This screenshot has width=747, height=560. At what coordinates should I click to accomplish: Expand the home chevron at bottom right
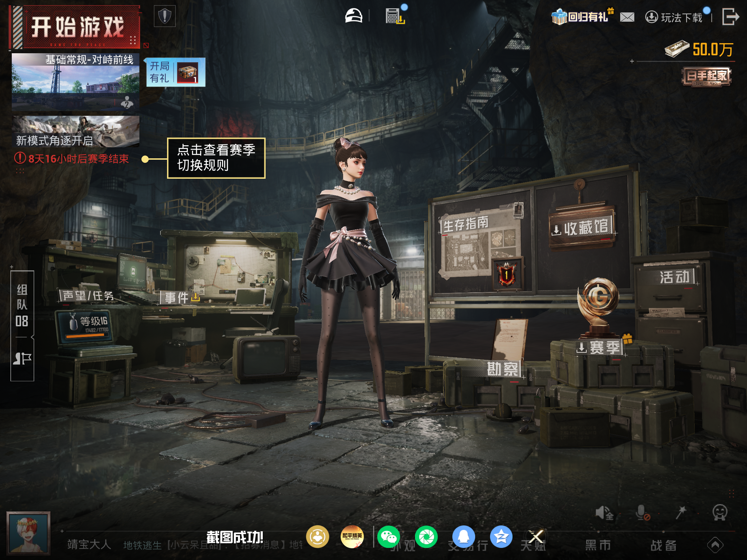pos(715,545)
